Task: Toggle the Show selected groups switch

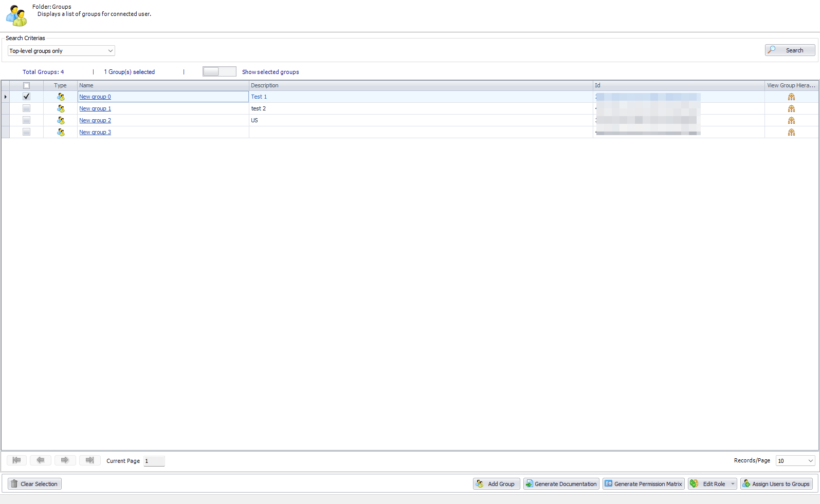Action: 220,71
